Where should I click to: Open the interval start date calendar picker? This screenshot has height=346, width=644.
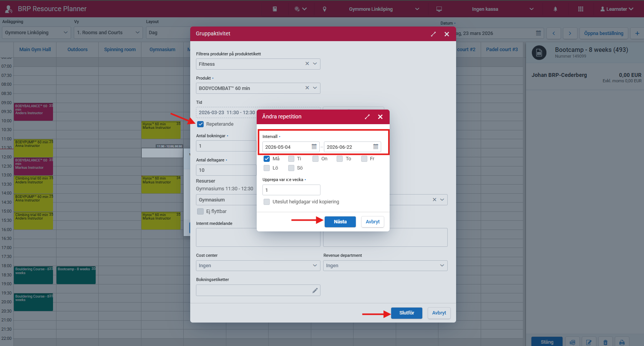[314, 147]
